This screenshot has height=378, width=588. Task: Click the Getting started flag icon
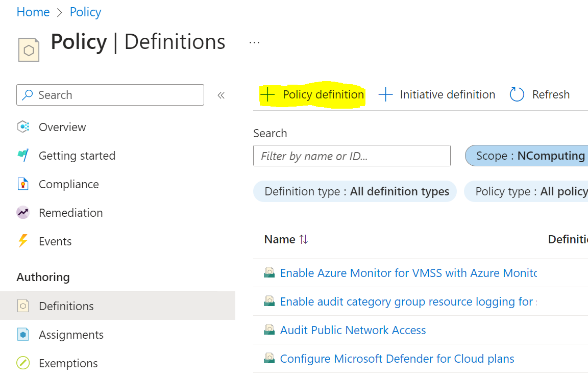tap(23, 156)
